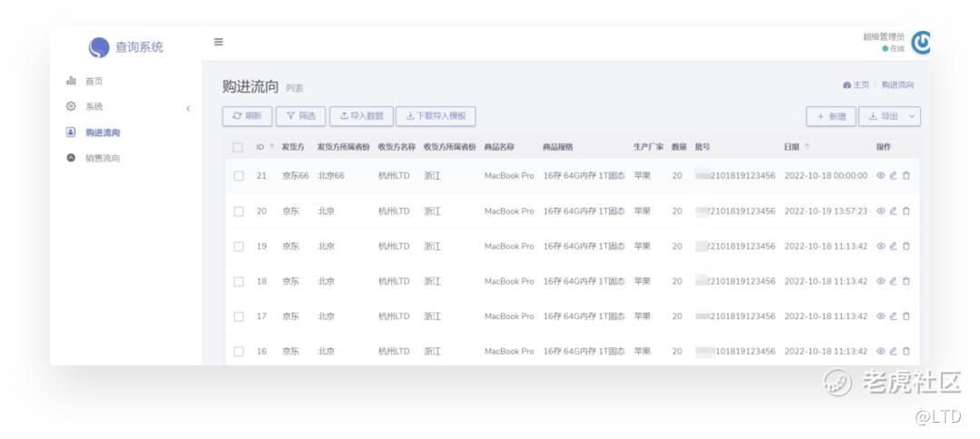Open 销售流向 in the sidebar
The height and width of the screenshot is (439, 980).
(x=103, y=158)
